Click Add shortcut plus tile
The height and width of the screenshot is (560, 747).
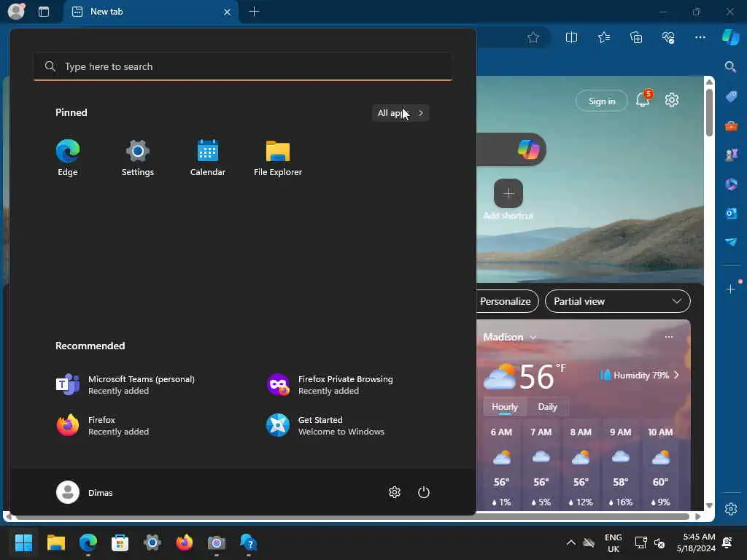(508, 193)
